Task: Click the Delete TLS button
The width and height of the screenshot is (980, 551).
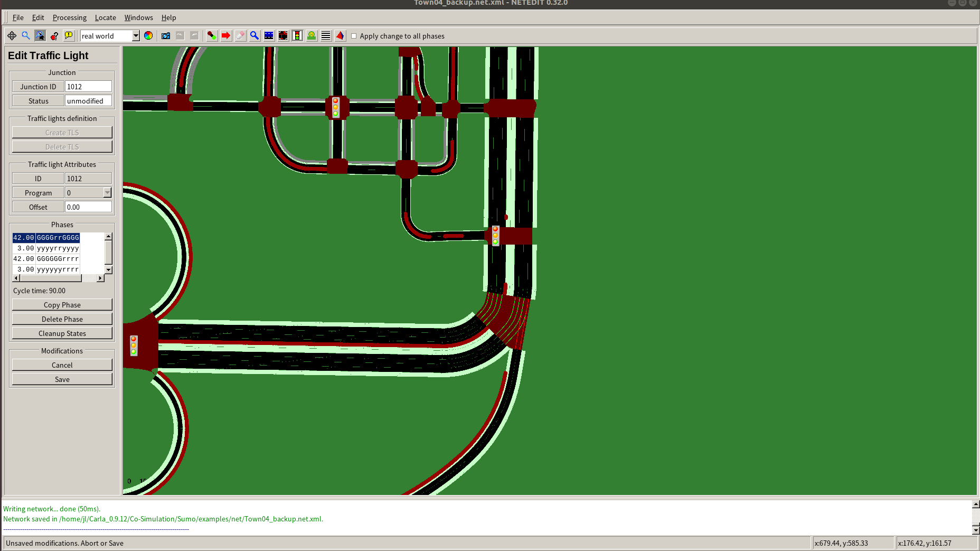Action: [x=62, y=147]
